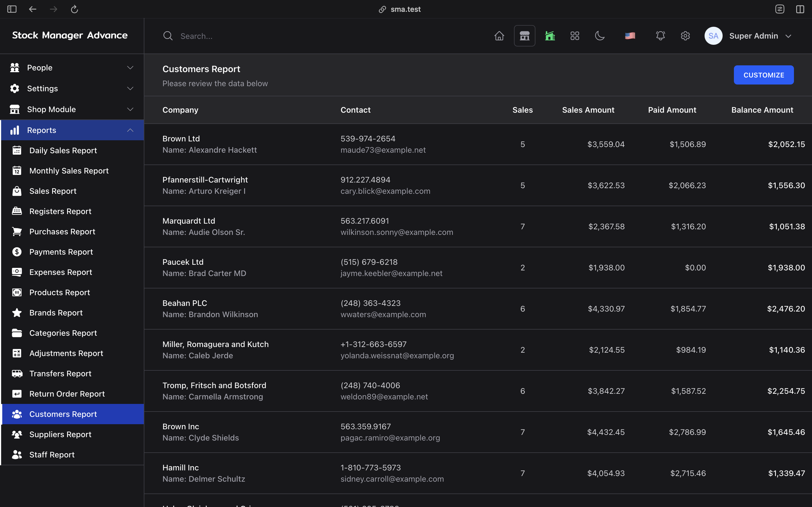Open the apps grid icon
Viewport: 812px width, 507px height.
pos(575,36)
